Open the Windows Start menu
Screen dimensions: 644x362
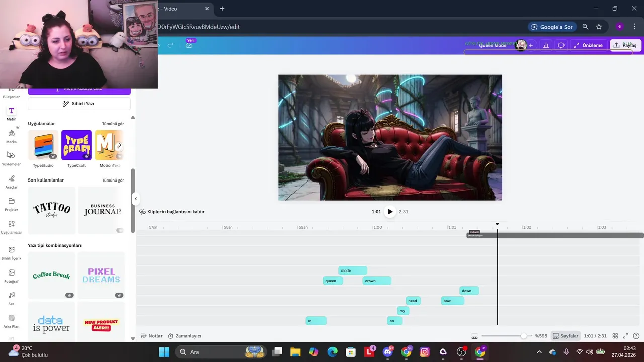(x=165, y=352)
